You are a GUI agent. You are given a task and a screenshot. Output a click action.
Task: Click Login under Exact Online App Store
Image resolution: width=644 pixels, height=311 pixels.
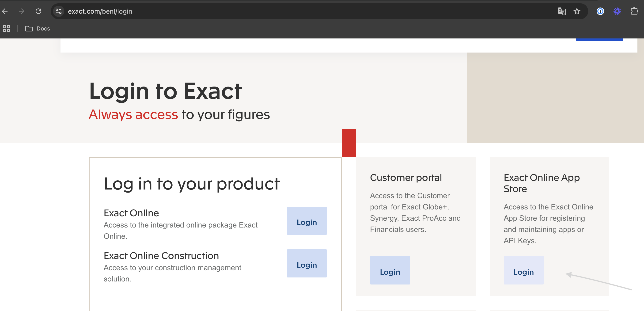click(523, 270)
